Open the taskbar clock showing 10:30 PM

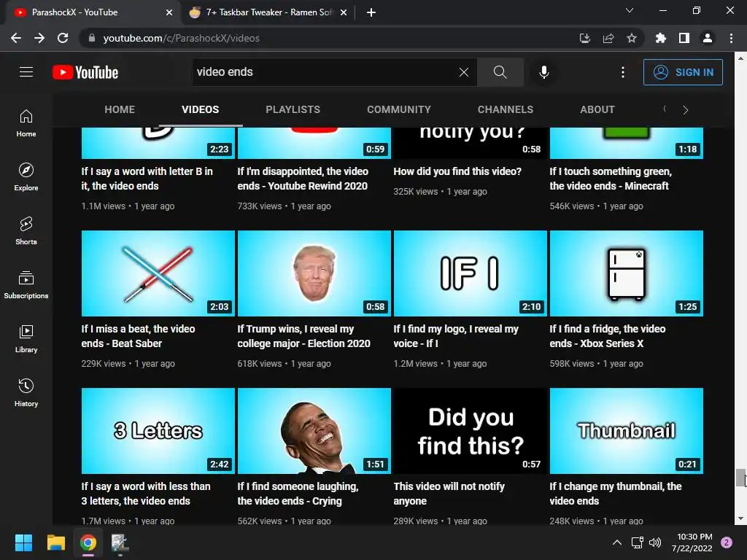point(692,542)
